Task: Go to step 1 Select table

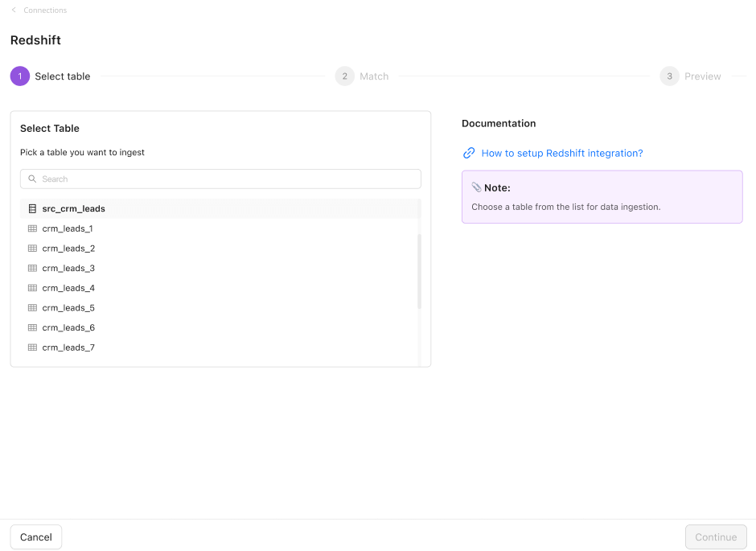Action: [x=51, y=76]
